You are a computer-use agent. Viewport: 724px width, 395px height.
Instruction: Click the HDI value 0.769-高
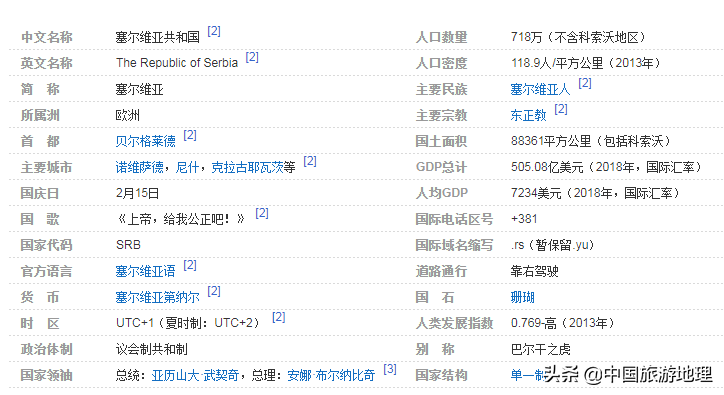[x=533, y=323]
